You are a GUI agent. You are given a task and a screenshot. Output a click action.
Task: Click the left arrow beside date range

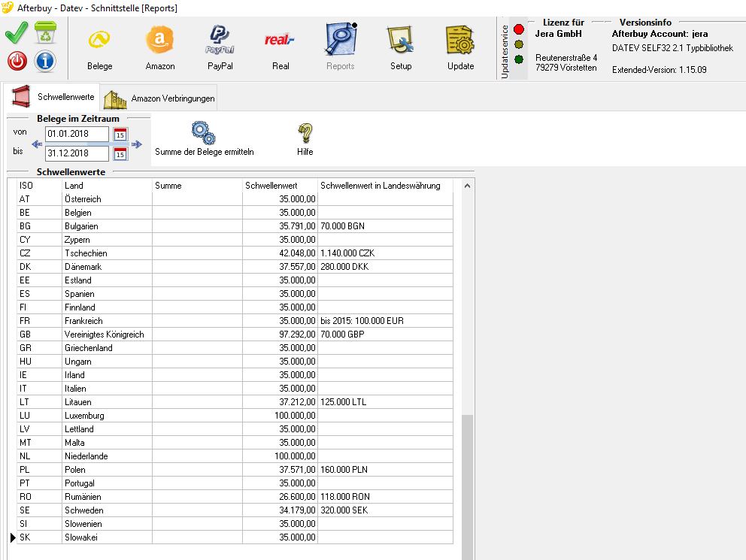[x=37, y=144]
